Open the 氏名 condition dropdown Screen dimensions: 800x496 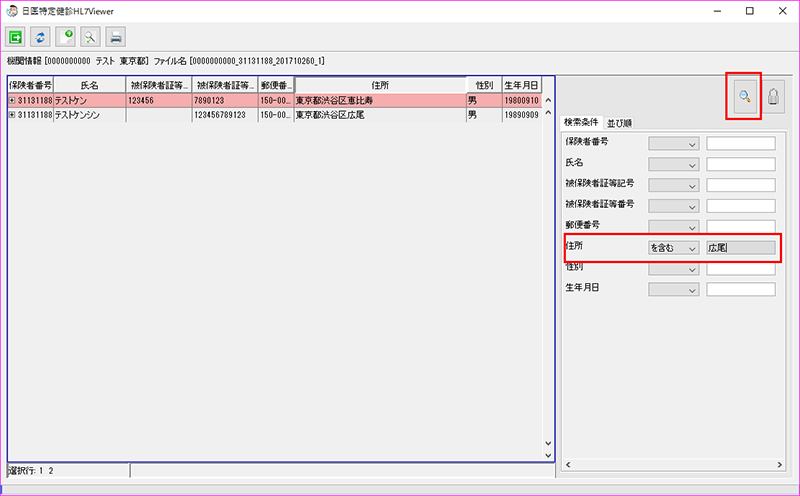point(673,164)
